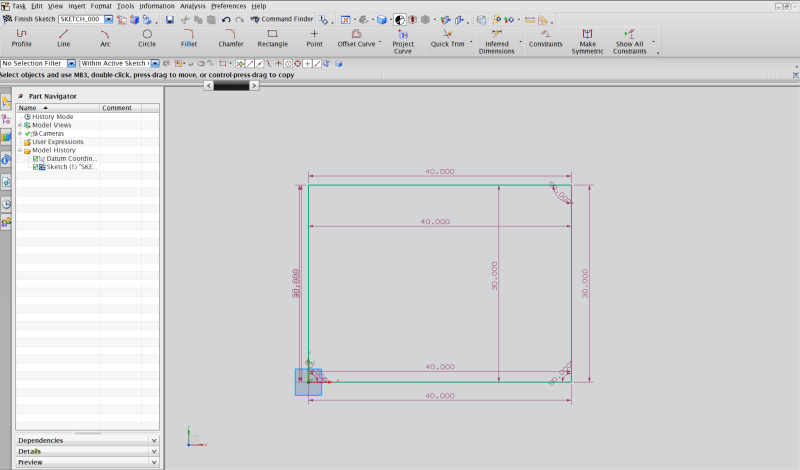Image resolution: width=800 pixels, height=470 pixels.
Task: Click the Comment column header
Action: (x=120, y=108)
